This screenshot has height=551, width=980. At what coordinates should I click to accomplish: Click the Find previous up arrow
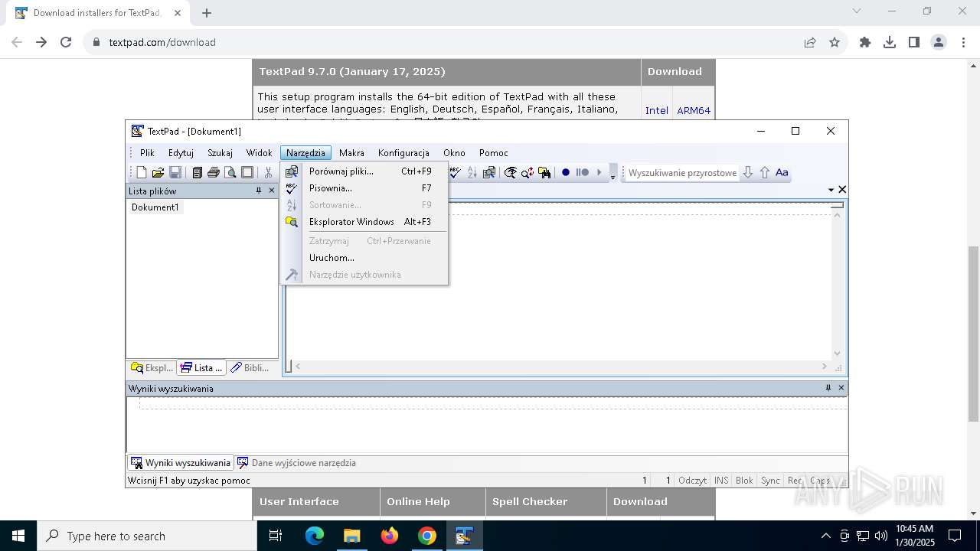765,173
